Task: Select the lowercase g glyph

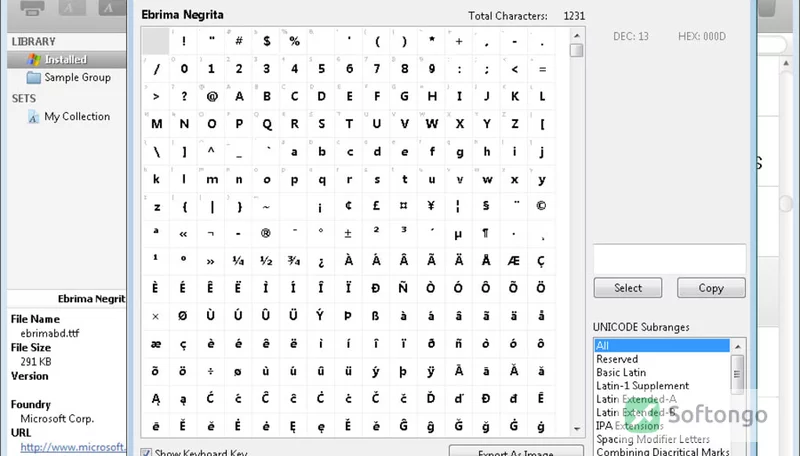Action: click(x=459, y=151)
